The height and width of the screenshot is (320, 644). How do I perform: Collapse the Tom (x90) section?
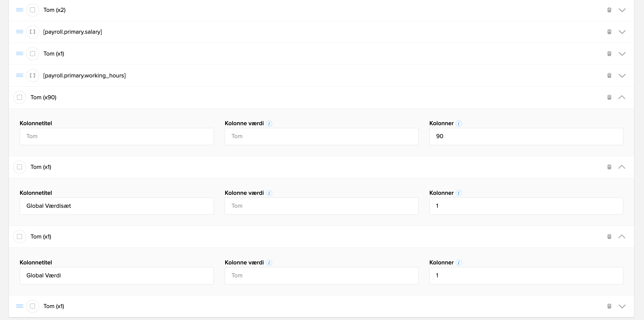(x=622, y=97)
